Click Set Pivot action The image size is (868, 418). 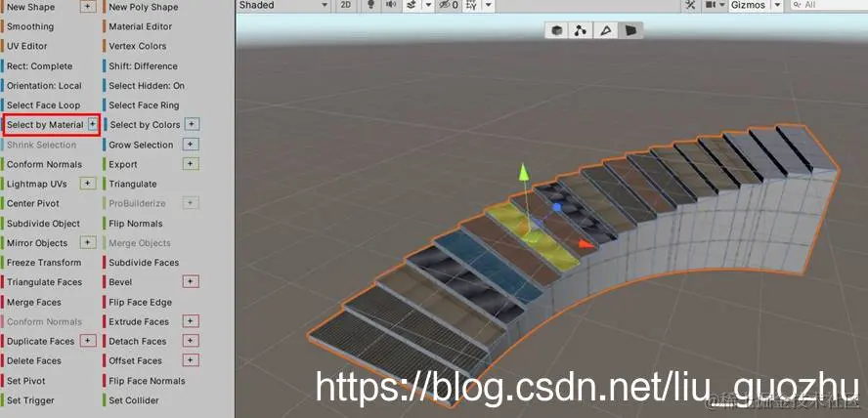(x=26, y=381)
